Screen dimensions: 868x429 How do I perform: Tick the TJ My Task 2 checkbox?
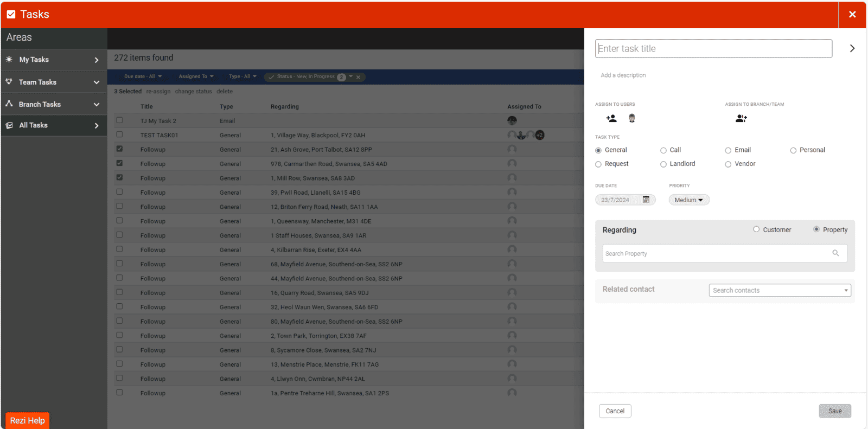(x=119, y=120)
